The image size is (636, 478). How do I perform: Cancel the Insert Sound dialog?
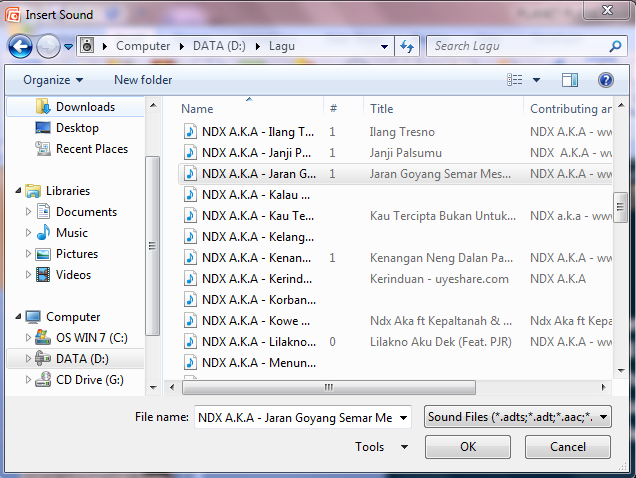click(567, 447)
